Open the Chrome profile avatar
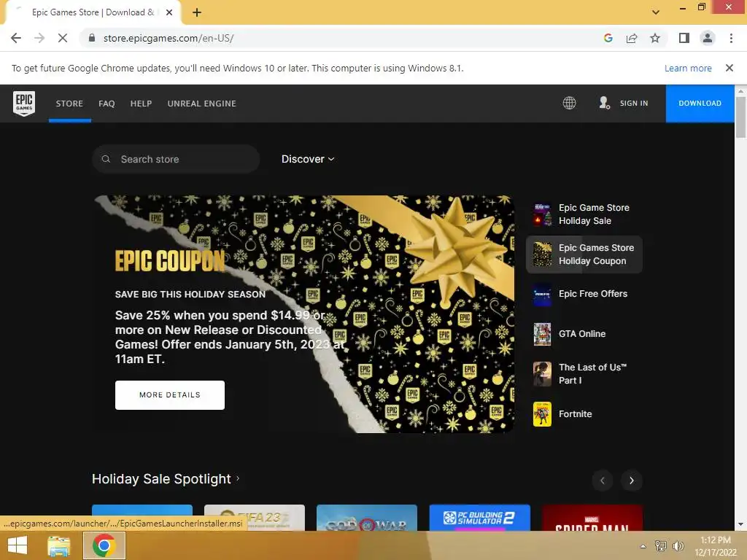747x560 pixels. point(708,38)
